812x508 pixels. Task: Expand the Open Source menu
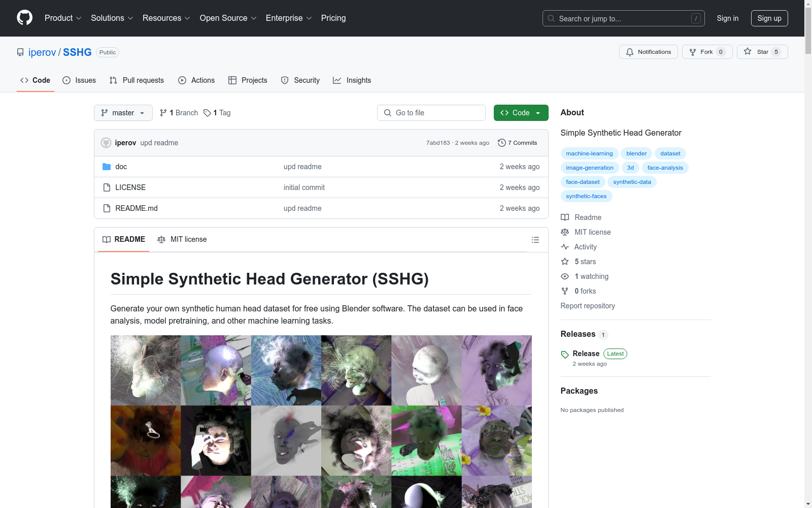pyautogui.click(x=228, y=18)
